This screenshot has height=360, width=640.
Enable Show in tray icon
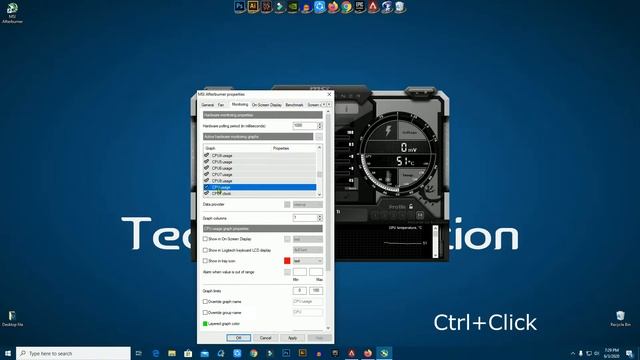tap(205, 261)
